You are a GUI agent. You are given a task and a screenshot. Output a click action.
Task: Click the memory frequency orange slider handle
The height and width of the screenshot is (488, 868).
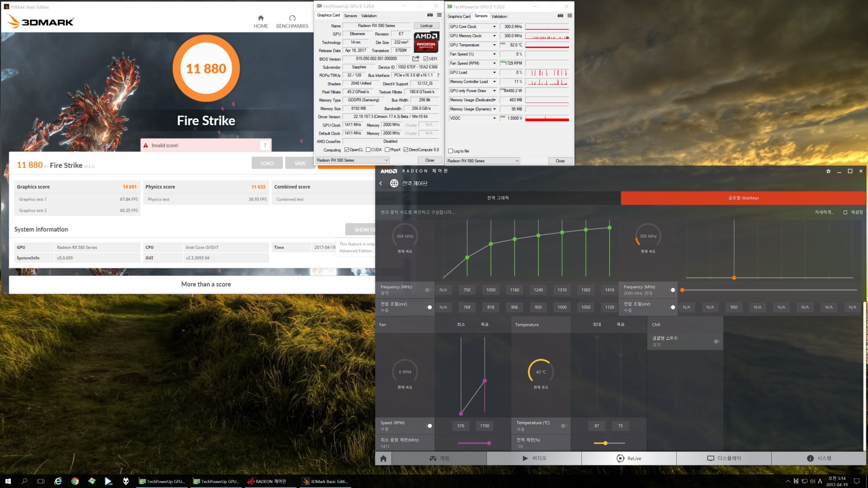682,290
